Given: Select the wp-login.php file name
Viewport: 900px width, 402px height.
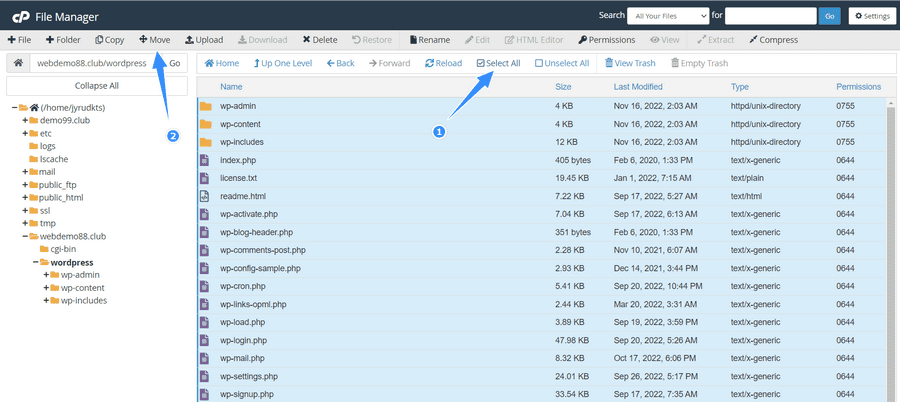Looking at the screenshot, I should coord(243,341).
